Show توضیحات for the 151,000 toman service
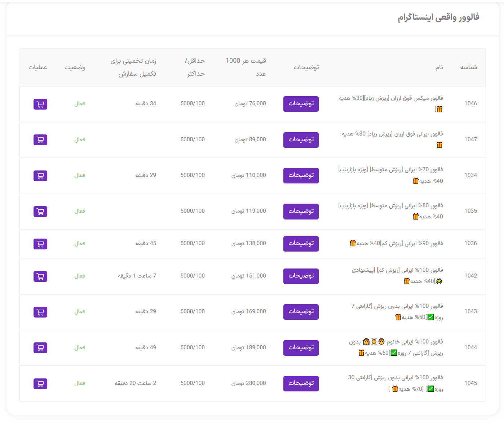This screenshot has width=504, height=426. point(301,276)
